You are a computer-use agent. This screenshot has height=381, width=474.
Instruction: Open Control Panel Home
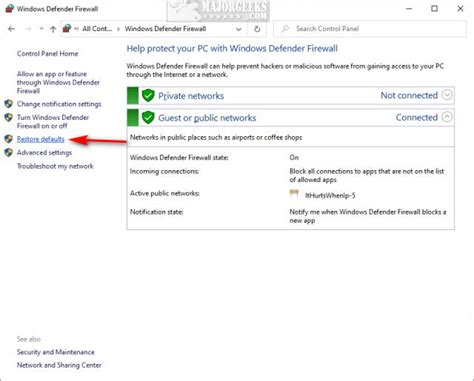point(47,54)
